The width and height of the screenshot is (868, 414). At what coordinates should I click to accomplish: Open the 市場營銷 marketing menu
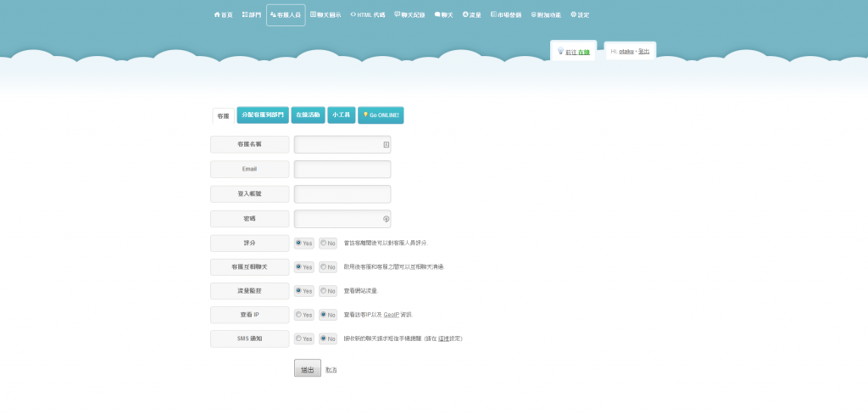click(506, 15)
